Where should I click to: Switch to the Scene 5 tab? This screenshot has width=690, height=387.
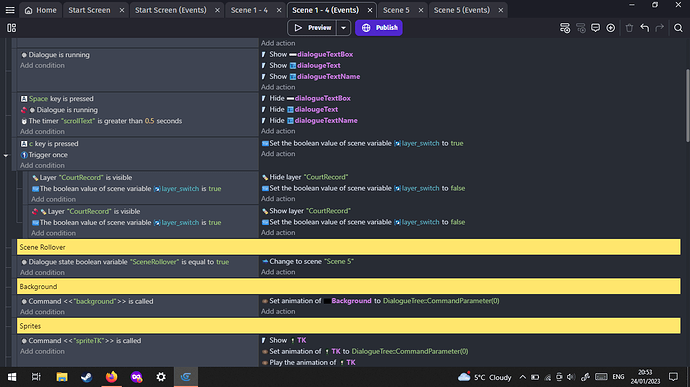point(396,10)
